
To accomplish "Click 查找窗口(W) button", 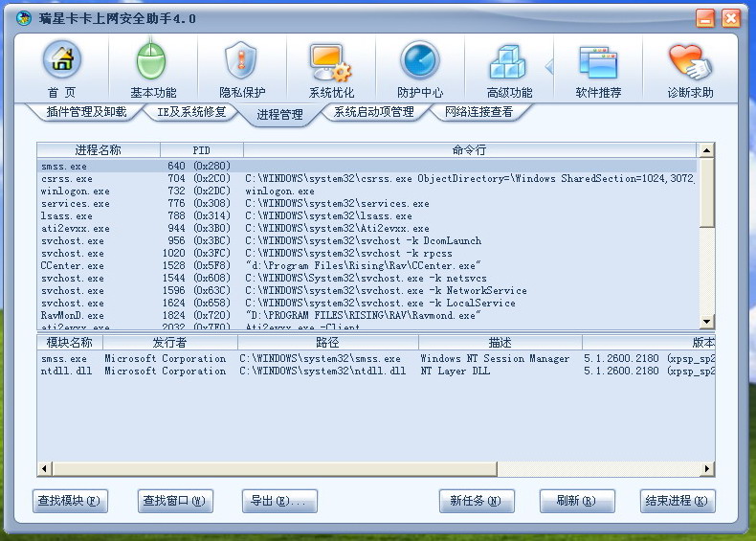I will [175, 501].
